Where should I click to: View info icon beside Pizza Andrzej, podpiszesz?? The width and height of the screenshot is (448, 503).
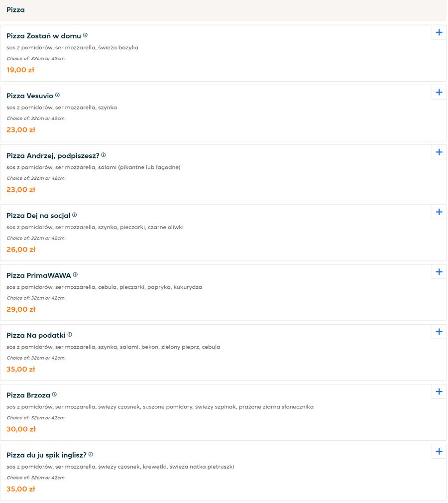pos(104,155)
